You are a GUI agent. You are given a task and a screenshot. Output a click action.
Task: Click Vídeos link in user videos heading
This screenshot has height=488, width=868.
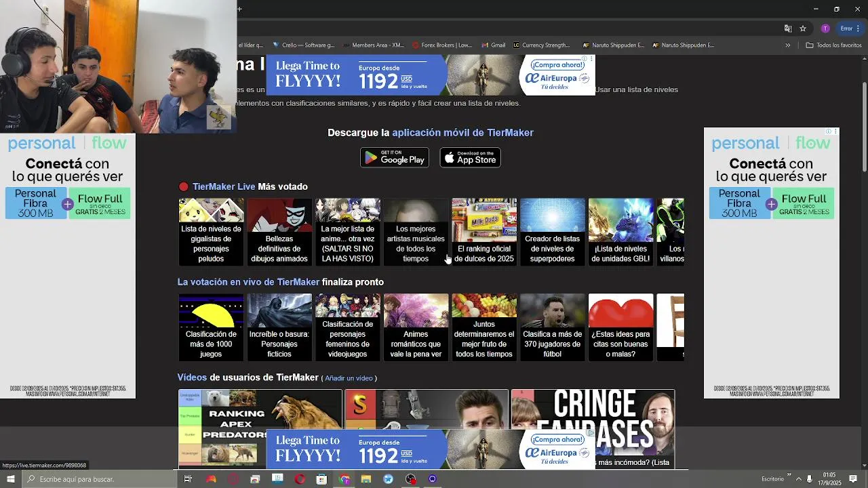tap(192, 378)
